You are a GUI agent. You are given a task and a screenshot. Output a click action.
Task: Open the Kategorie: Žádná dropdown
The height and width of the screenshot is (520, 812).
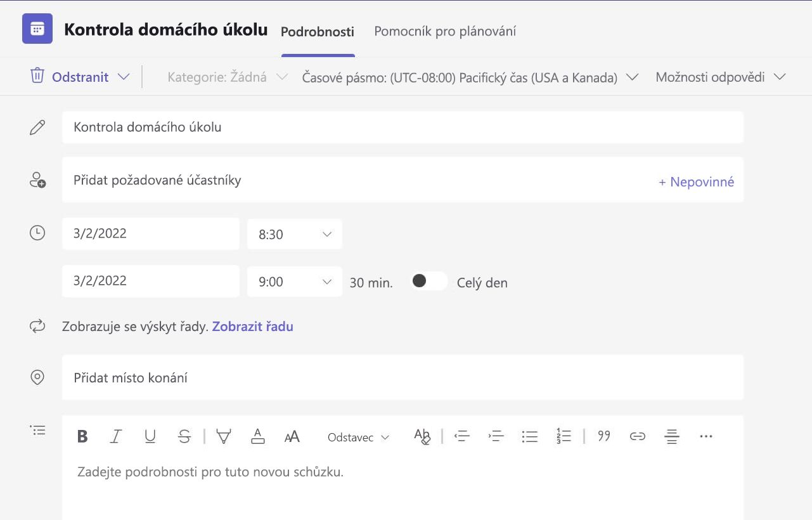click(228, 77)
